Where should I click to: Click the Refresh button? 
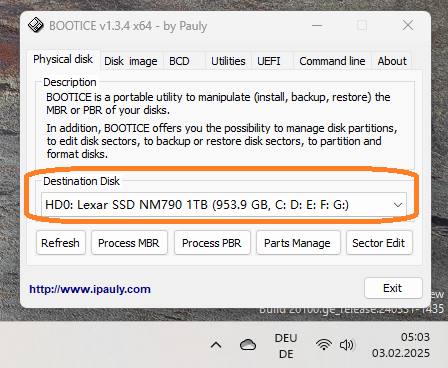coord(61,243)
